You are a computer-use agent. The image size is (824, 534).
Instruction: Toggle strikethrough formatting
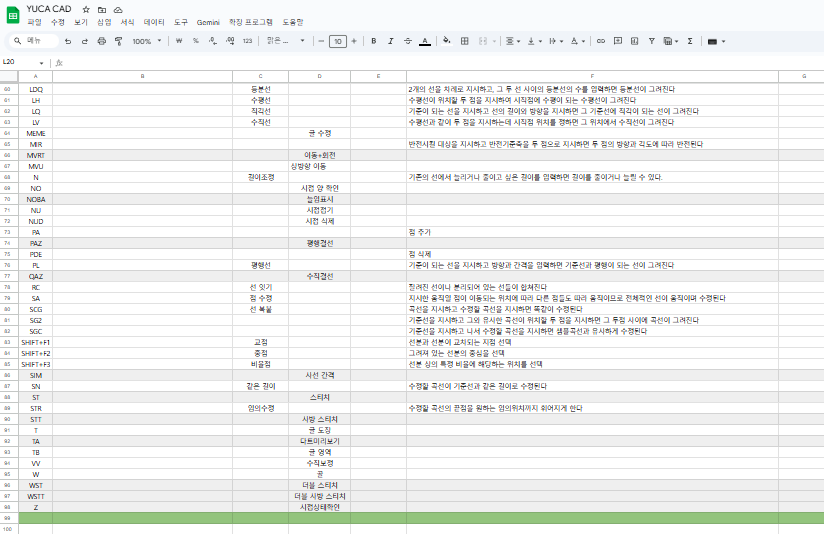[407, 41]
